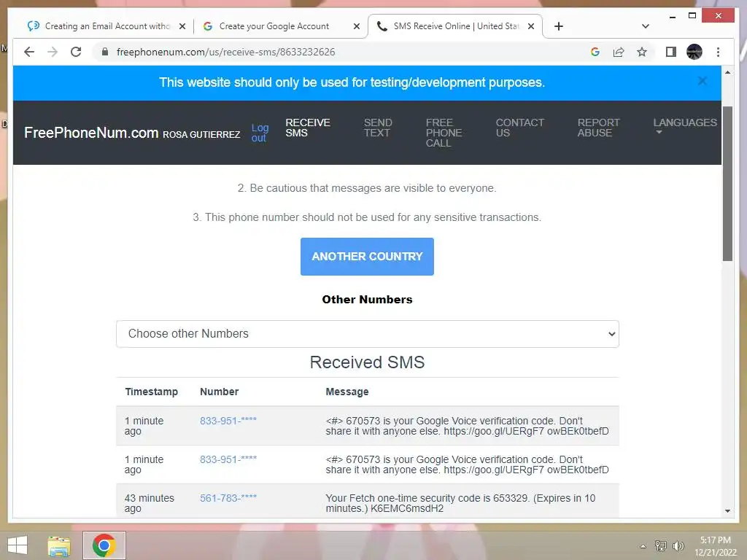Open the tab search chevron
This screenshot has width=747, height=560.
(x=646, y=26)
